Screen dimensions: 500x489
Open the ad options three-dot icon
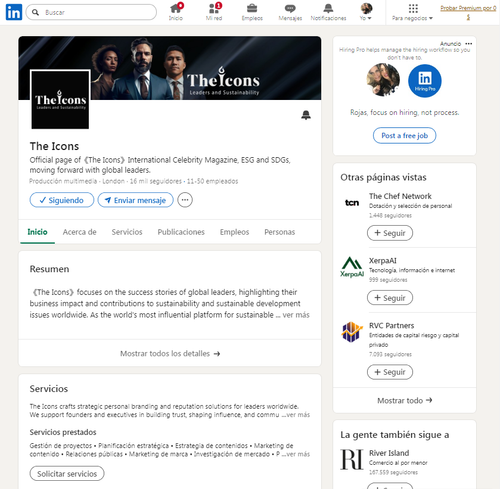[x=469, y=44]
